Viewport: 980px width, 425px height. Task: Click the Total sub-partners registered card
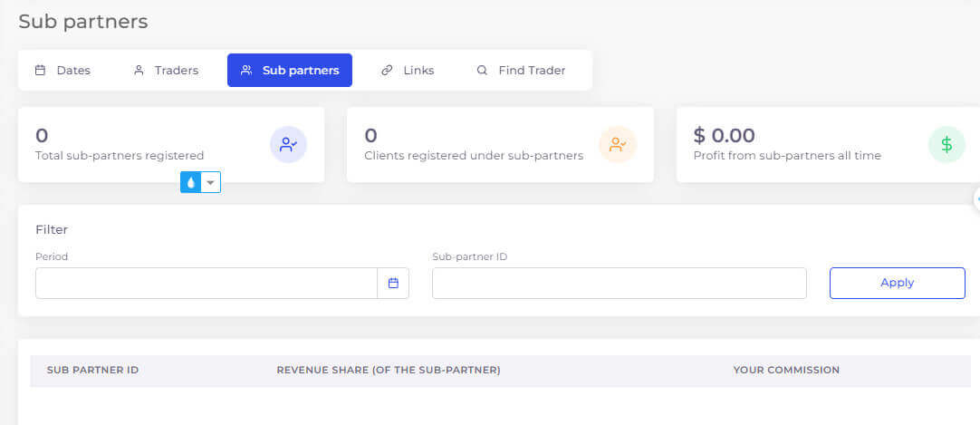coord(171,144)
